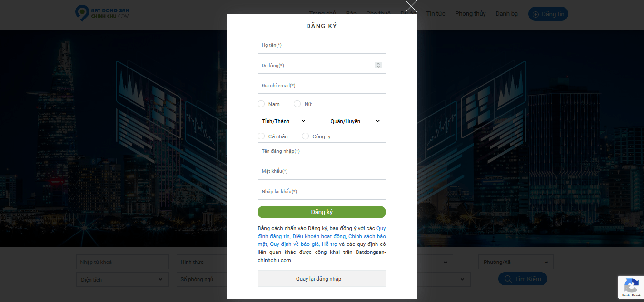
Task: Open the Tỉnh/Thành dropdown
Action: pos(284,121)
